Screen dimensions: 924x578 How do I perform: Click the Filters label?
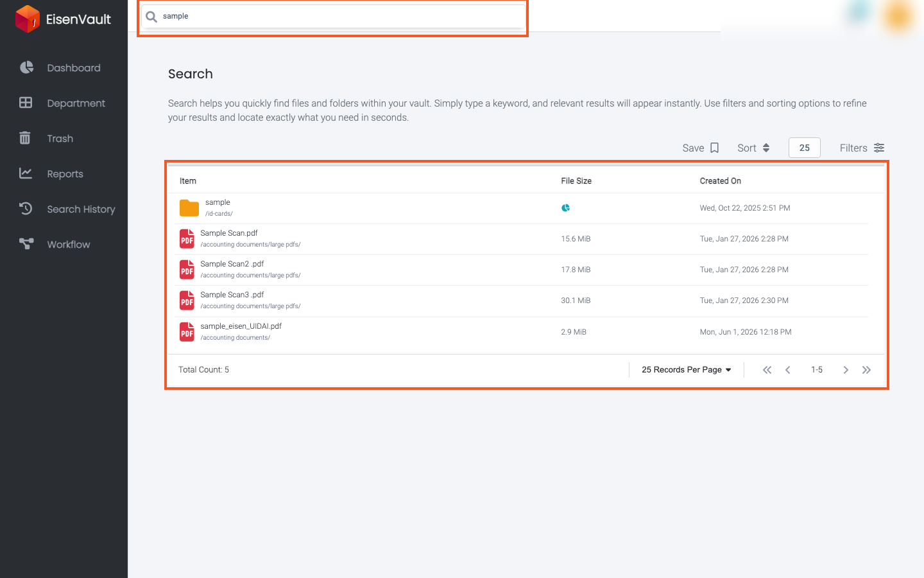853,148
